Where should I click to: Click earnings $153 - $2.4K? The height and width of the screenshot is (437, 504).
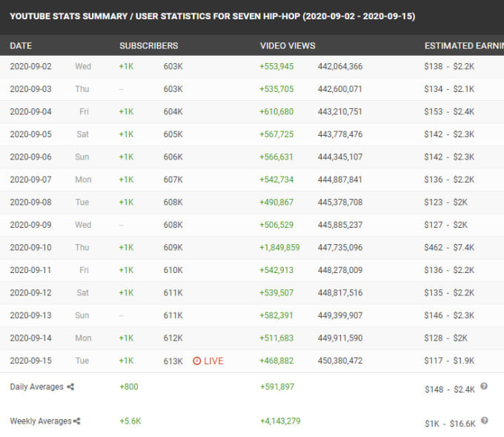pyautogui.click(x=449, y=112)
